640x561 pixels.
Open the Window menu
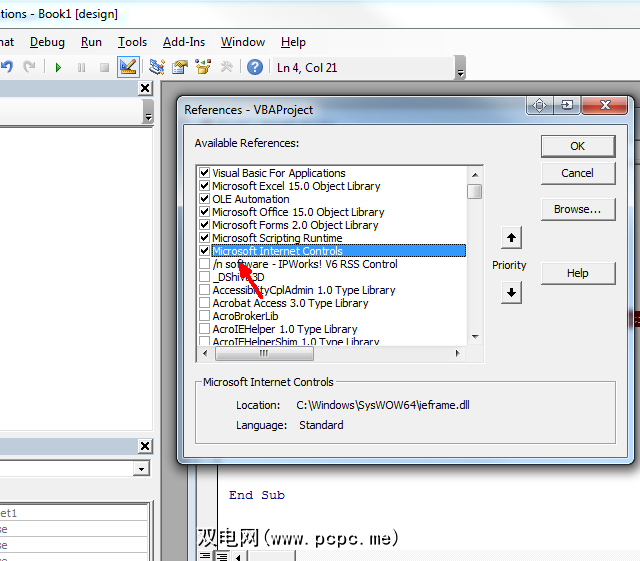(243, 42)
